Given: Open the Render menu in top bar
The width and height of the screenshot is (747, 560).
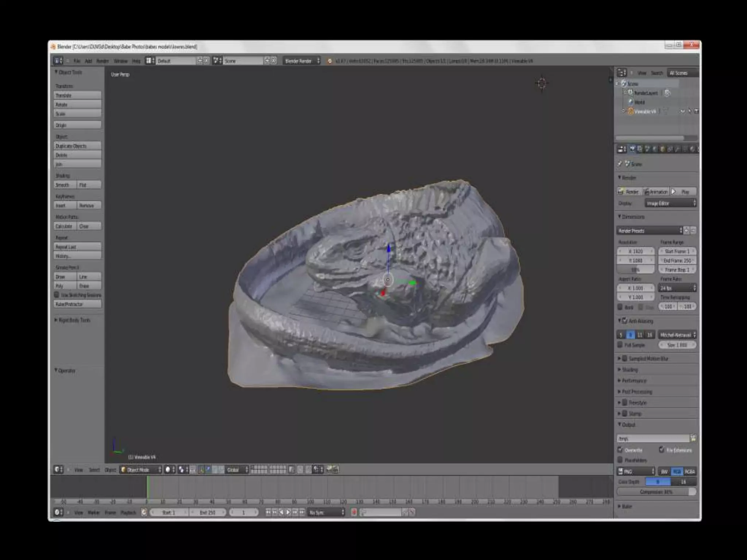Looking at the screenshot, I should click(102, 61).
